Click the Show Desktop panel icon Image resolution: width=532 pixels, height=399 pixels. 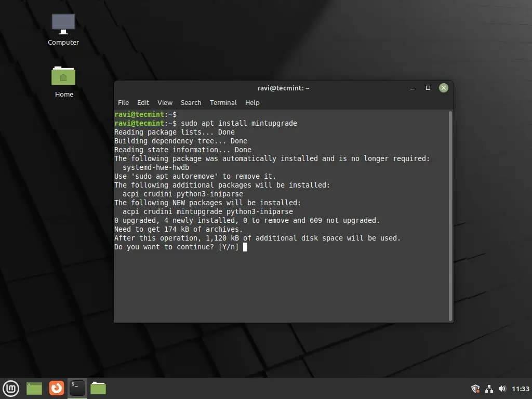34,388
